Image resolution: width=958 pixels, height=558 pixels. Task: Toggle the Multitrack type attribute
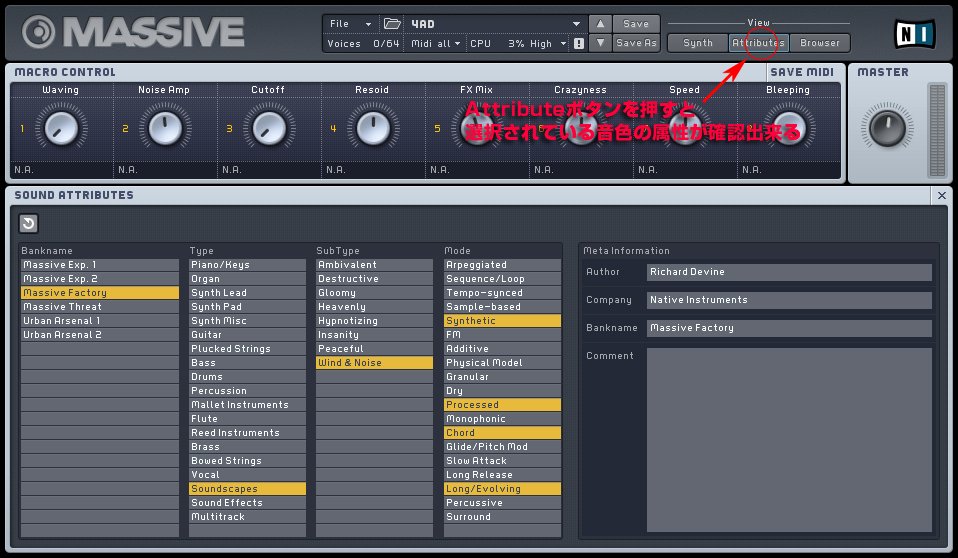[247, 517]
